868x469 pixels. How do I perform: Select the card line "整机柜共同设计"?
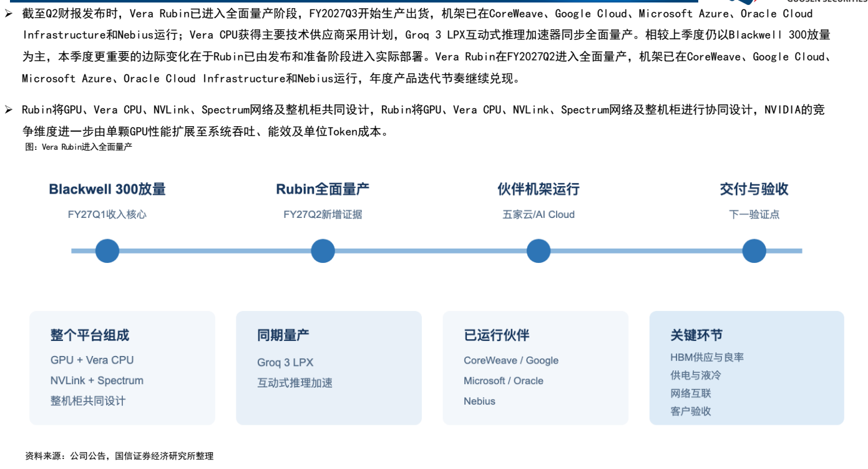coord(88,401)
